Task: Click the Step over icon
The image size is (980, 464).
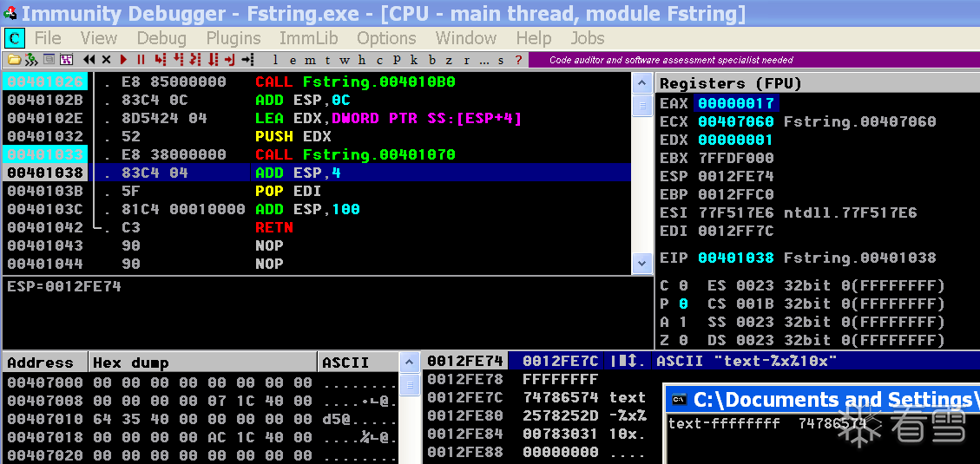Action: [x=178, y=60]
